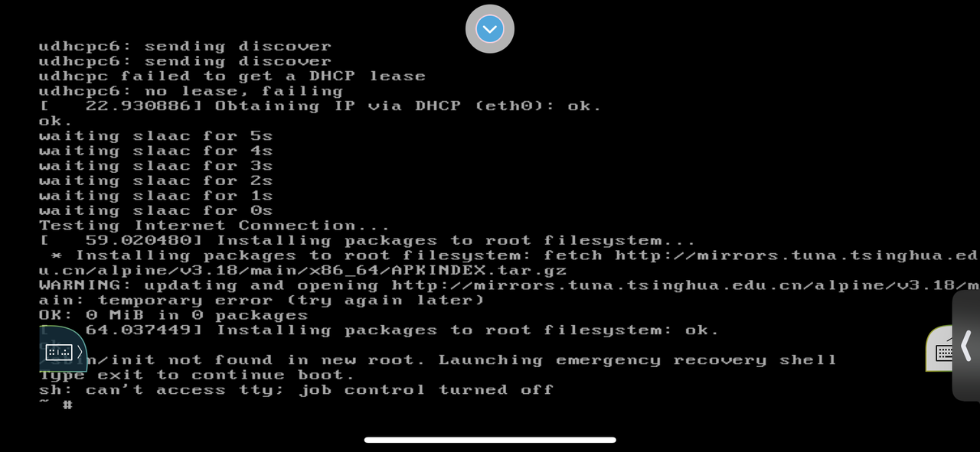Select "sh: can't access tty" message line
Viewport: 980px width, 452px height.
coord(296,390)
